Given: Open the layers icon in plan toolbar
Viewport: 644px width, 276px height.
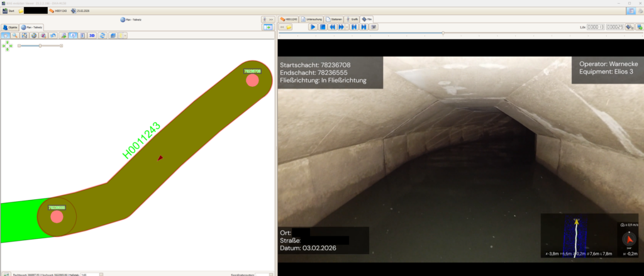Looking at the screenshot, I should coord(113,35).
